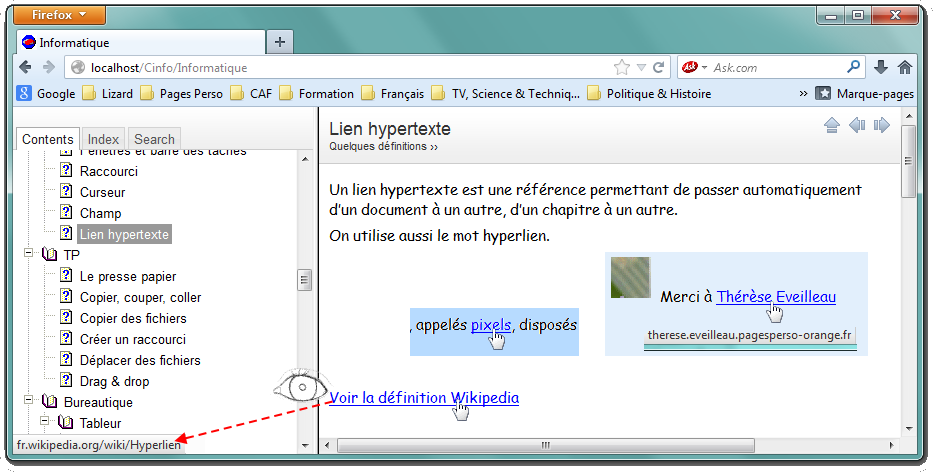Reload the page using the refresh icon
This screenshot has height=472, width=933.
(659, 68)
